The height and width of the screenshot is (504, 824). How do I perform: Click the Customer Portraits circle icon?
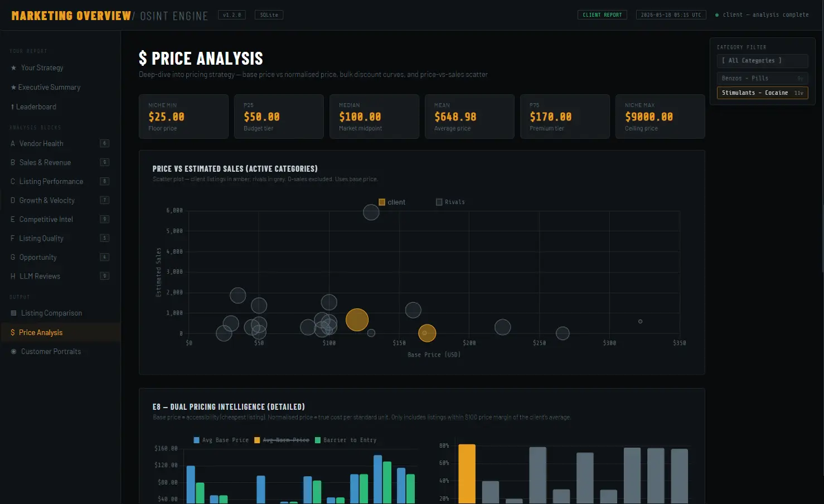click(x=13, y=352)
